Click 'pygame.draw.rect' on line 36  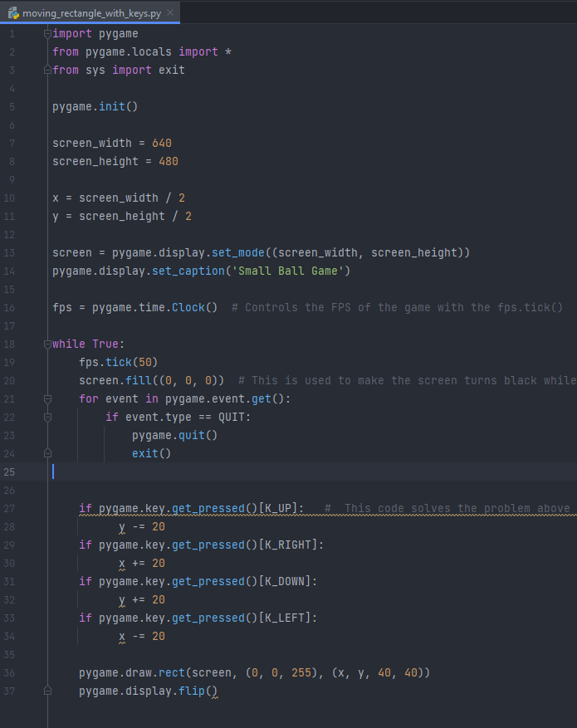click(132, 672)
